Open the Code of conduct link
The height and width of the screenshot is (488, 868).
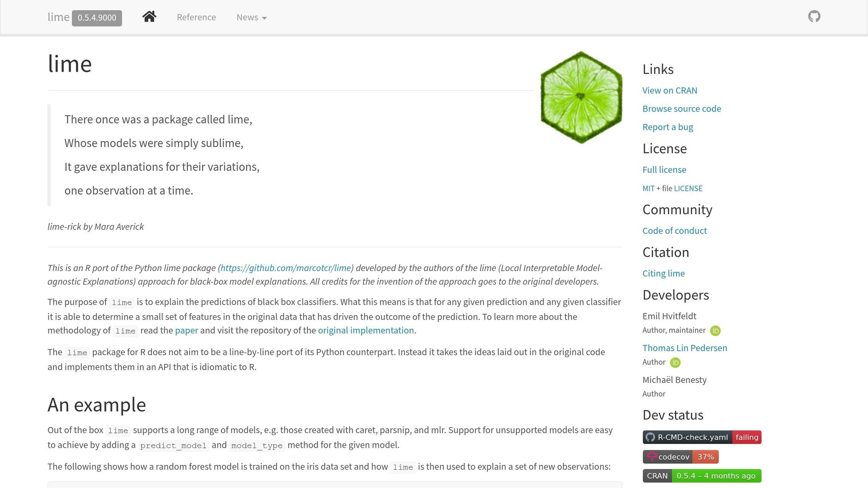(x=674, y=231)
